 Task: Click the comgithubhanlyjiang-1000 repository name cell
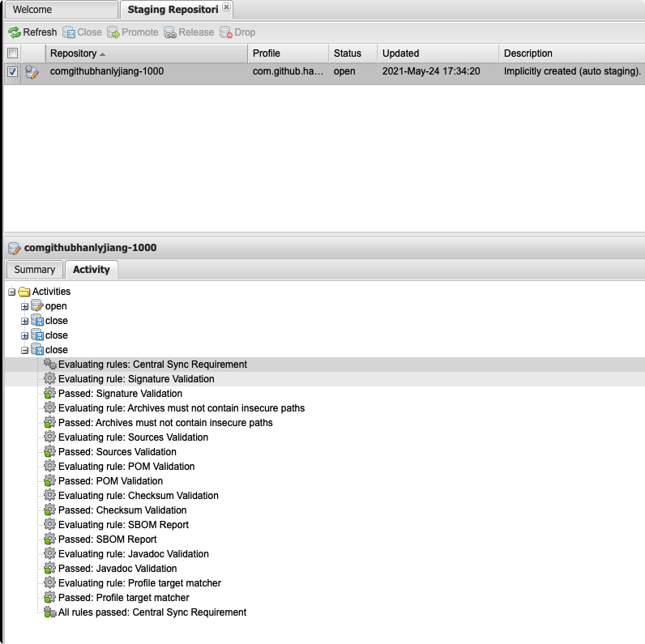tap(107, 71)
